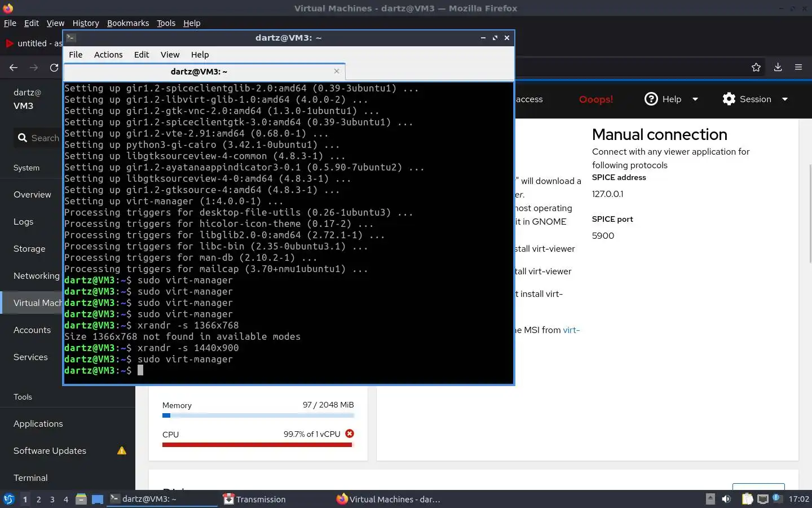
Task: Open terminal View menu
Action: click(x=170, y=54)
